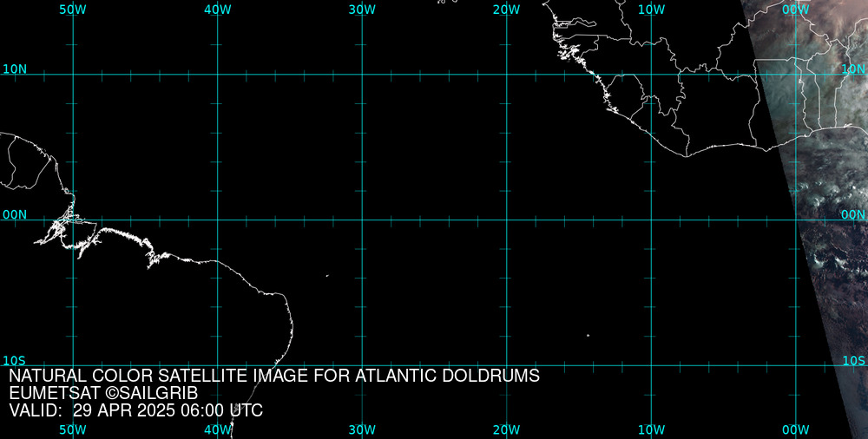Click the 40W label in the bottom row
This screenshot has width=868, height=439.
tap(218, 429)
